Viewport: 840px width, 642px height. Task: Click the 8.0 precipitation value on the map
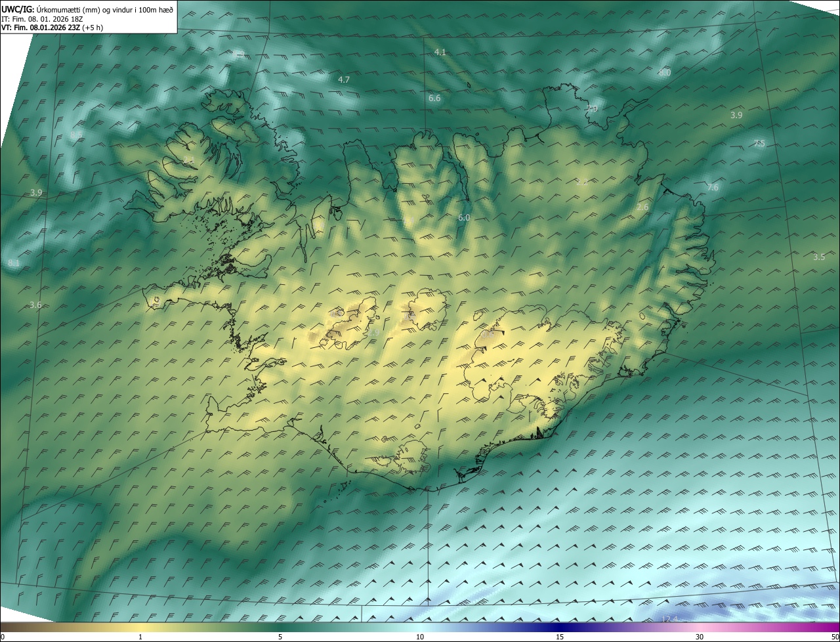pyautogui.click(x=665, y=73)
